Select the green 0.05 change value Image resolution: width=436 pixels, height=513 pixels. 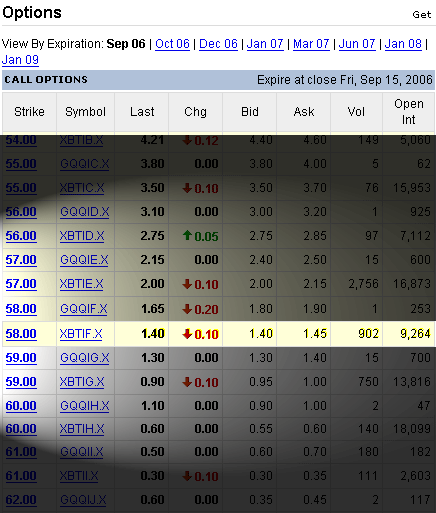[x=206, y=236]
